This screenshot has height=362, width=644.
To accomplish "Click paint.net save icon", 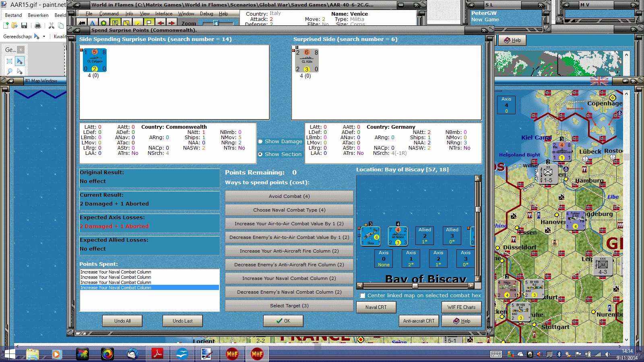I will point(24,26).
